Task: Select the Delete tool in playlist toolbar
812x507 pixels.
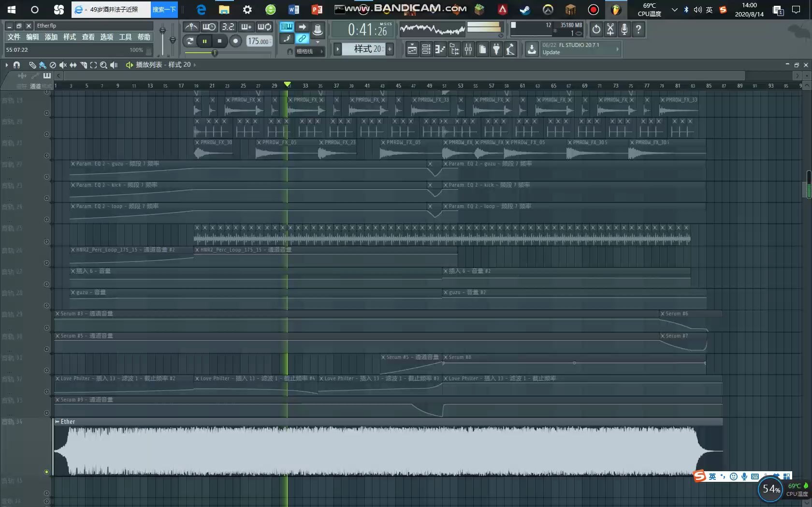Action: (53, 65)
